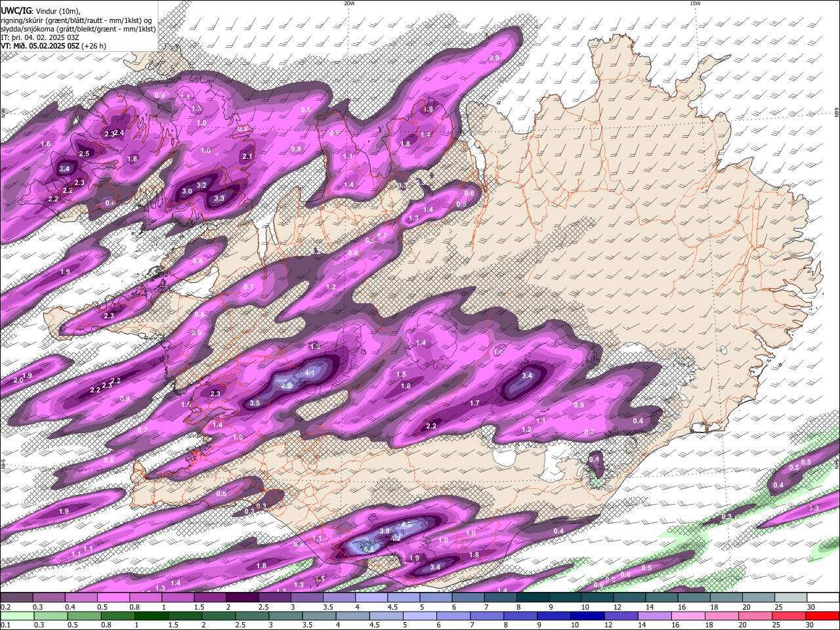Select the white swatch labeled 30 in the upper legend row
The height and width of the screenshot is (630, 840).
pos(823,598)
